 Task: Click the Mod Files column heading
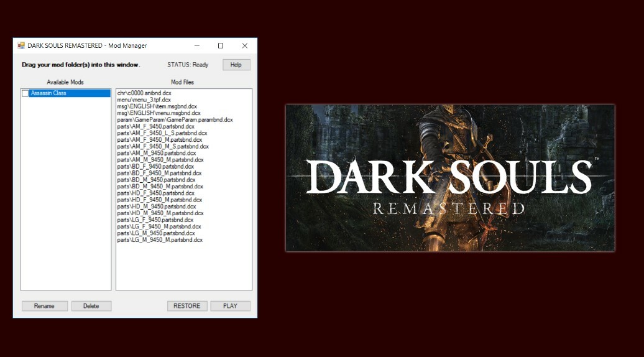coord(182,82)
